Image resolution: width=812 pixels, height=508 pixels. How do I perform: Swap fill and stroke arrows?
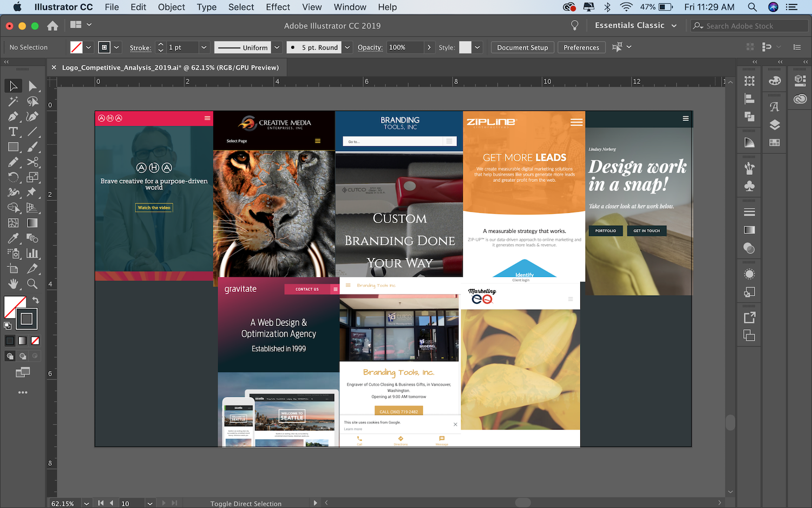point(35,300)
